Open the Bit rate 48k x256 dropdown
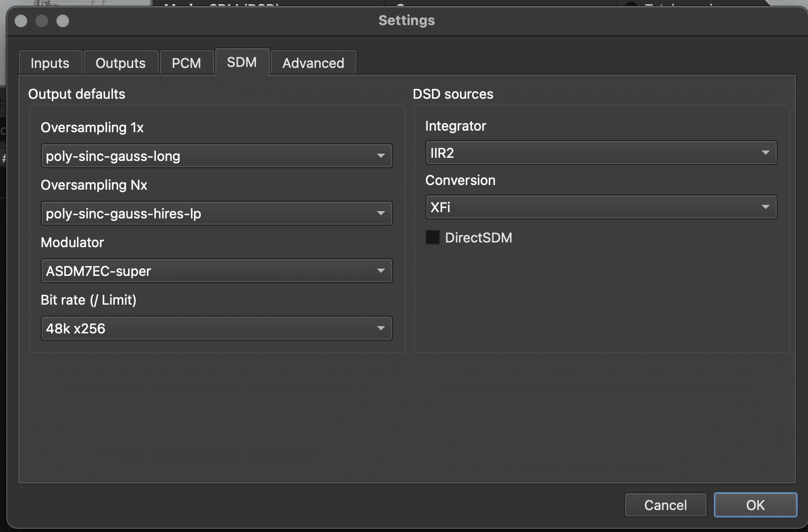 pyautogui.click(x=216, y=328)
